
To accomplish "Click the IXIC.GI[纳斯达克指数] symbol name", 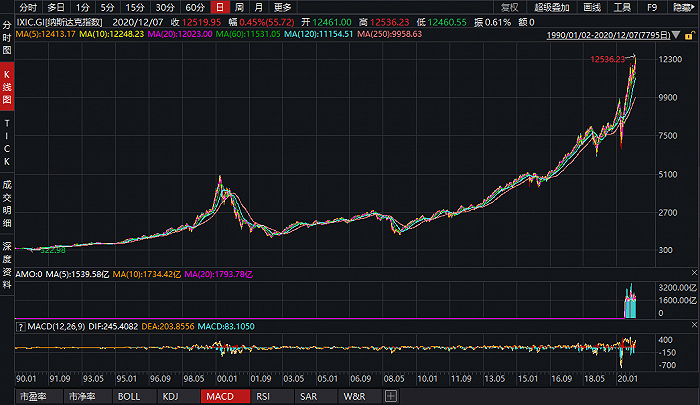I will (59, 22).
